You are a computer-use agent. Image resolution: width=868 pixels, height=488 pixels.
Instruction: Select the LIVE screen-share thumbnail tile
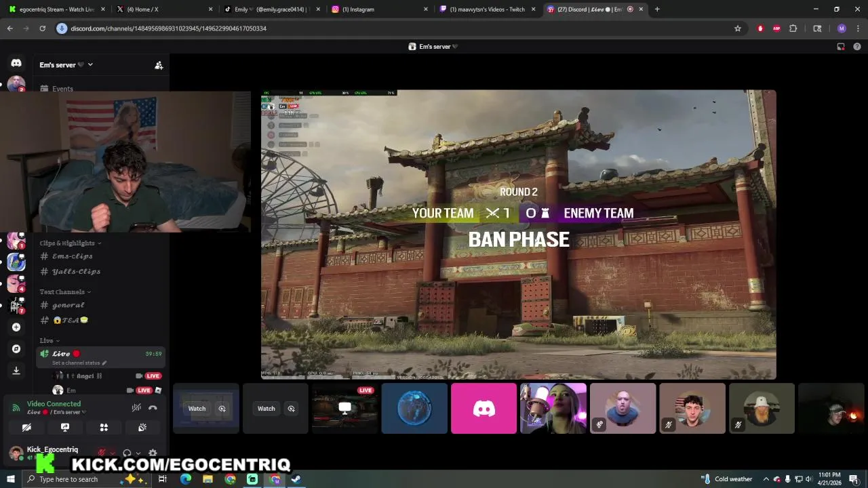point(344,409)
